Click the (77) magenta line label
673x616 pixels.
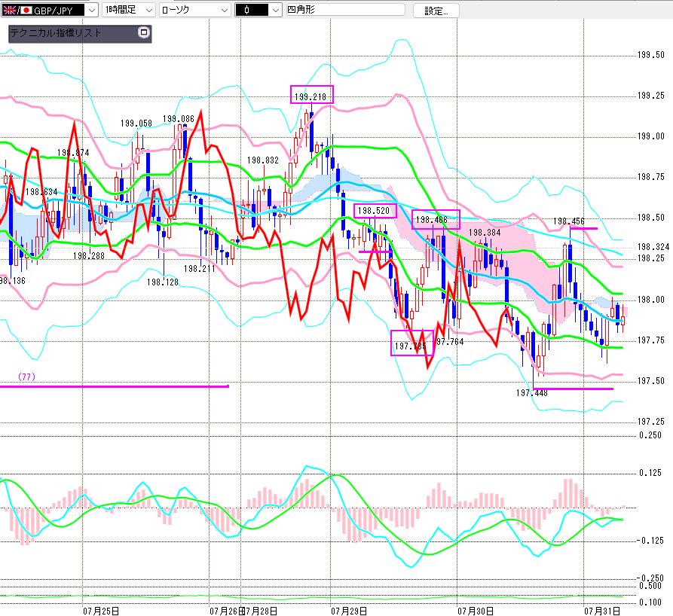click(26, 377)
